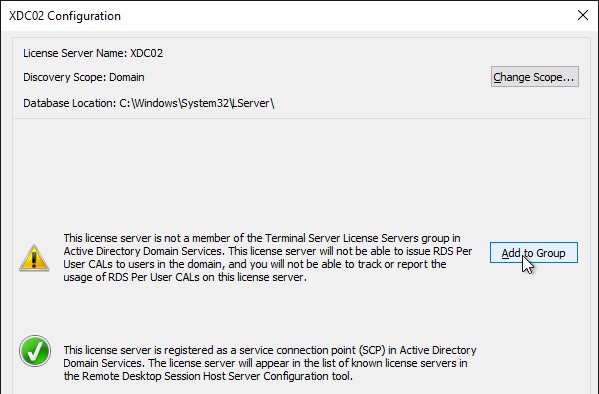Add license server to group
The image size is (599, 394).
pos(534,253)
